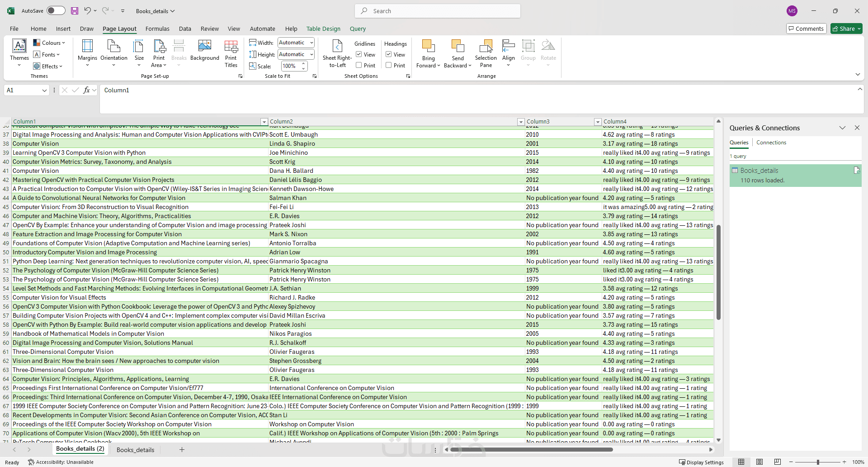Zoom out with minus button
This screenshot has height=467, width=868.
[791, 462]
